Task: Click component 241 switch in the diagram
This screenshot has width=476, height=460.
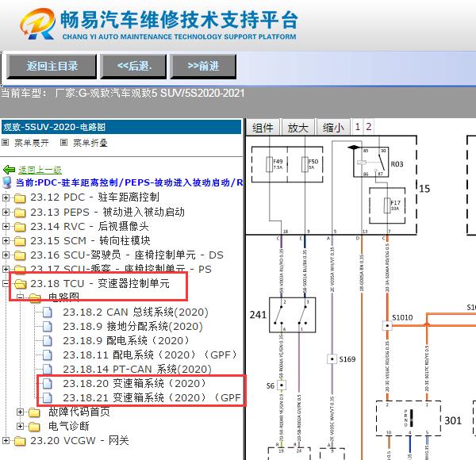Action: (292, 315)
